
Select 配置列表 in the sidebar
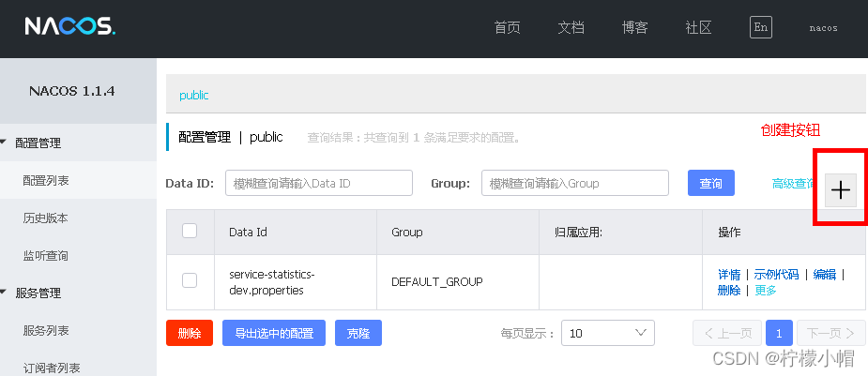point(78,180)
